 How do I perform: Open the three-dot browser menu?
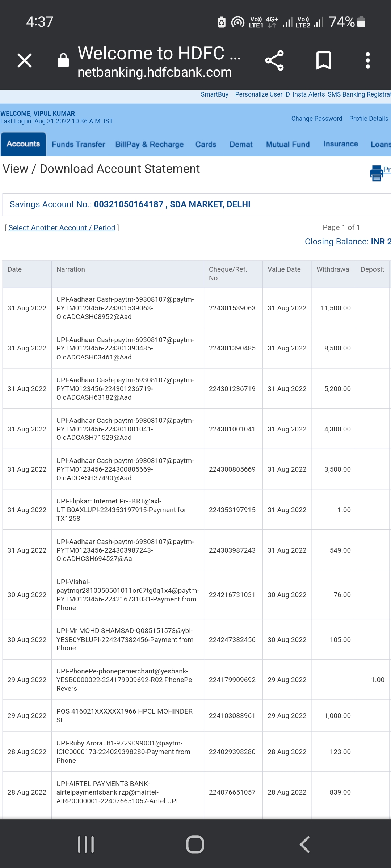[368, 60]
